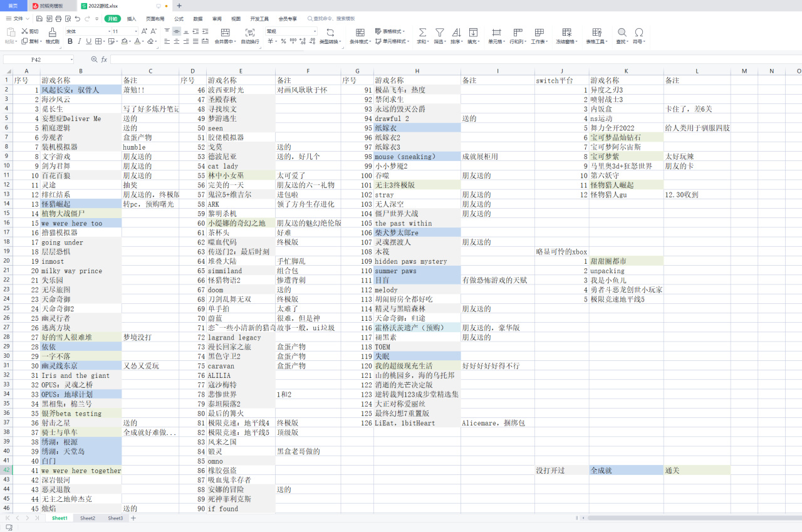Image resolution: width=802 pixels, height=532 pixels.
Task: Click the new tab plus button in title bar
Action: (179, 5)
